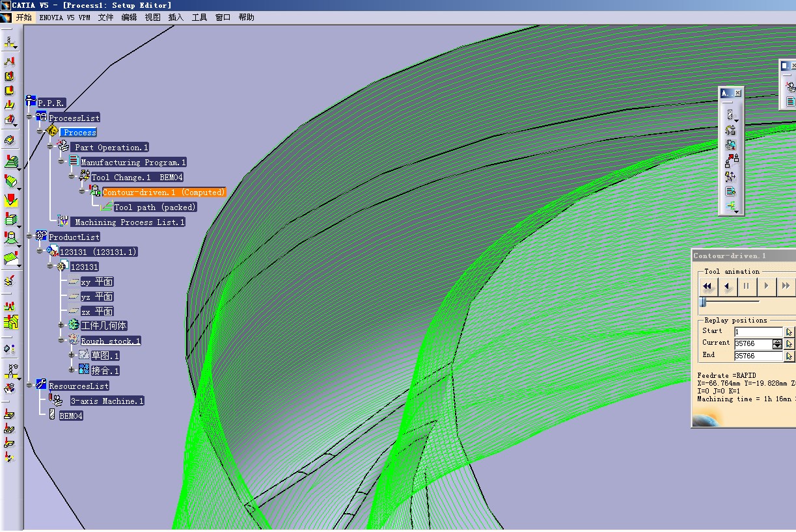Click the Tool path (packed) icon

point(107,206)
